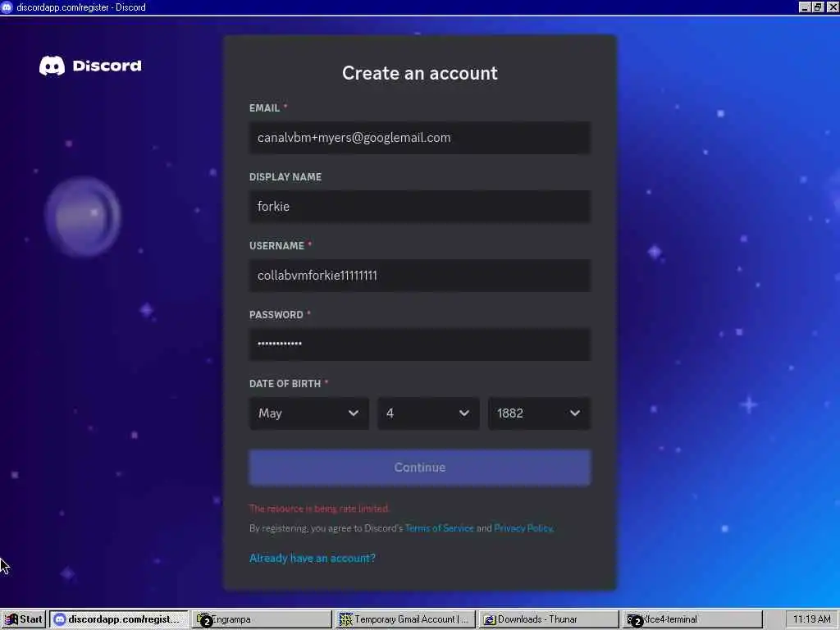This screenshot has width=840, height=630.
Task: Switch to Xfce4-terminal taskbar window
Action: click(x=692, y=619)
